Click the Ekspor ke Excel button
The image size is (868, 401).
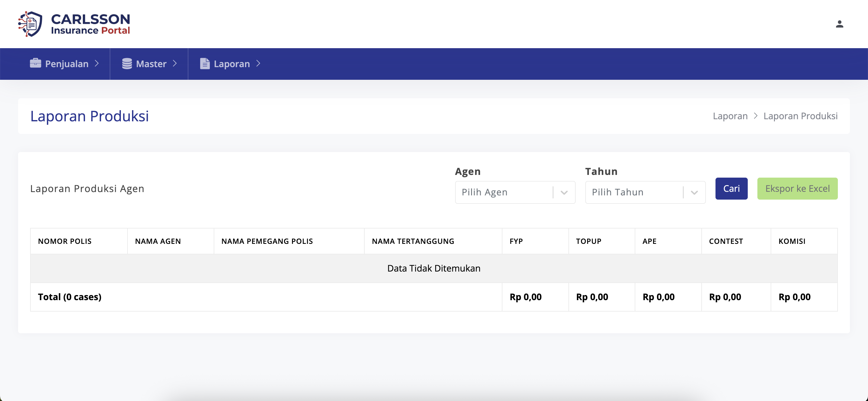[x=797, y=188]
